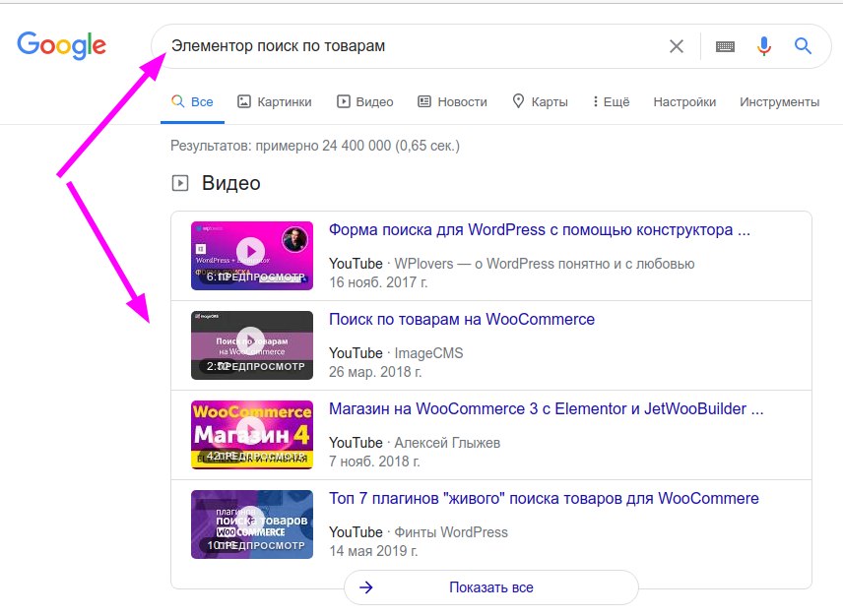Open the Карты tab

[x=540, y=102]
